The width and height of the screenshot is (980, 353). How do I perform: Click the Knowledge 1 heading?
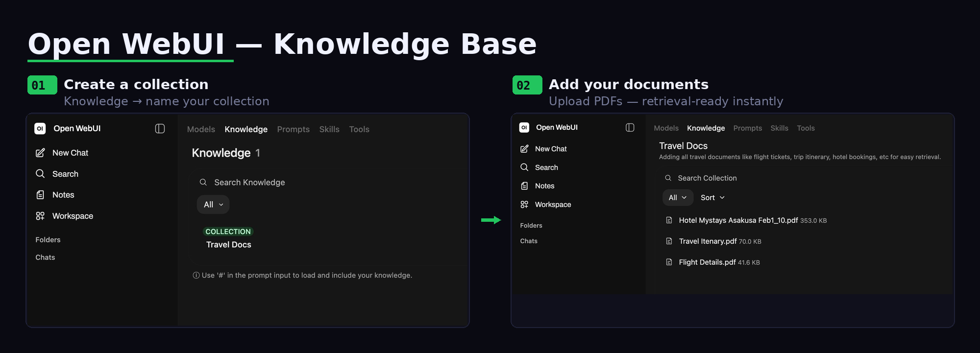(x=226, y=153)
